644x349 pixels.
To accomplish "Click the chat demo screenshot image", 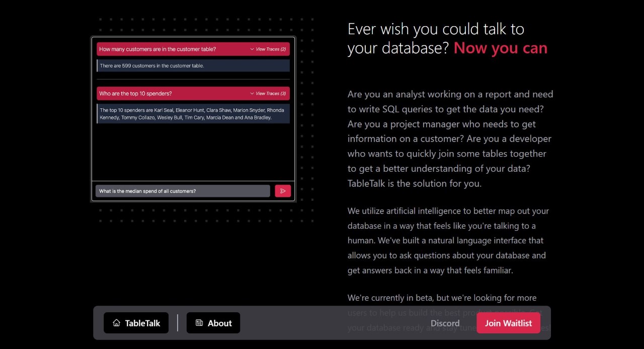I will click(193, 119).
